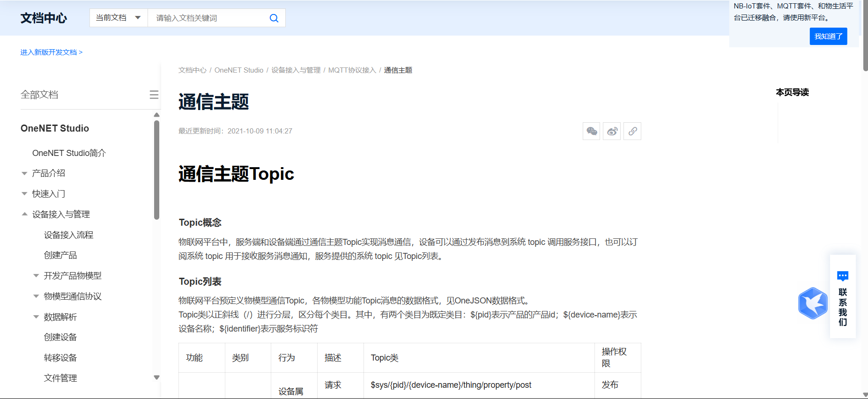The width and height of the screenshot is (868, 399).
Task: Go to 文档中心 breadcrumb
Action: click(x=193, y=70)
